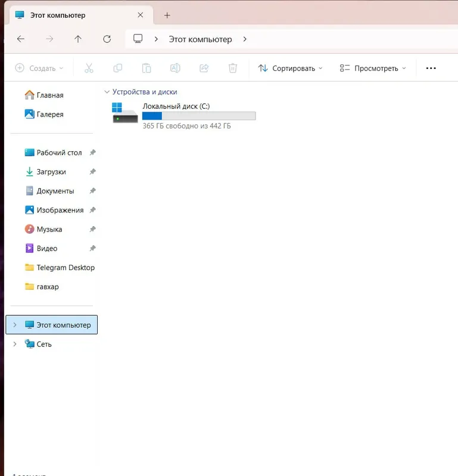Click 'Этот компьютер' breadcrumb in address bar
This screenshot has height=476, width=458.
[x=200, y=39]
